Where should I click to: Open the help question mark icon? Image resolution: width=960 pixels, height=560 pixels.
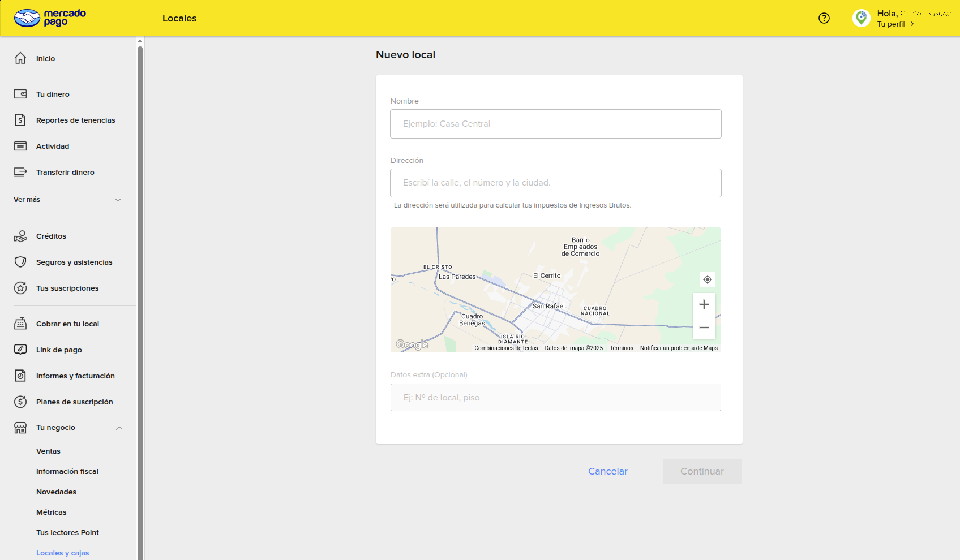[x=824, y=18]
